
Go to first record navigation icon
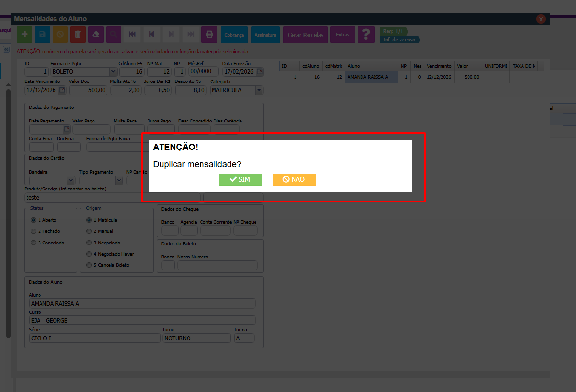132,35
